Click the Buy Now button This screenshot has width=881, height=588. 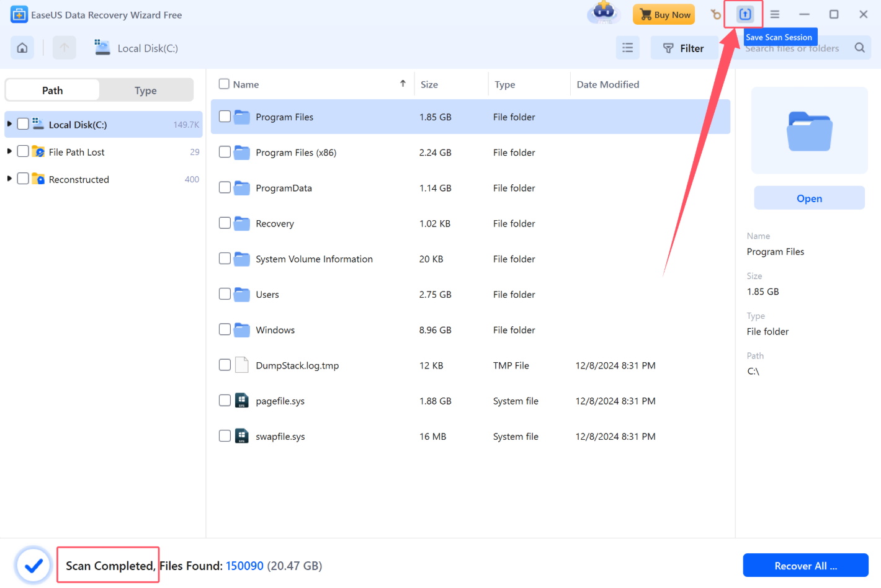[664, 14]
